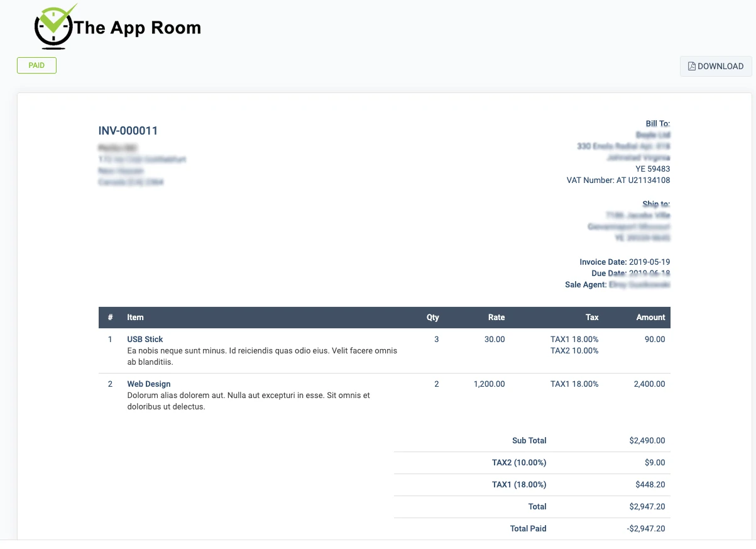Click TAX1 18.00% on Web Design row
756x549 pixels.
coord(574,384)
